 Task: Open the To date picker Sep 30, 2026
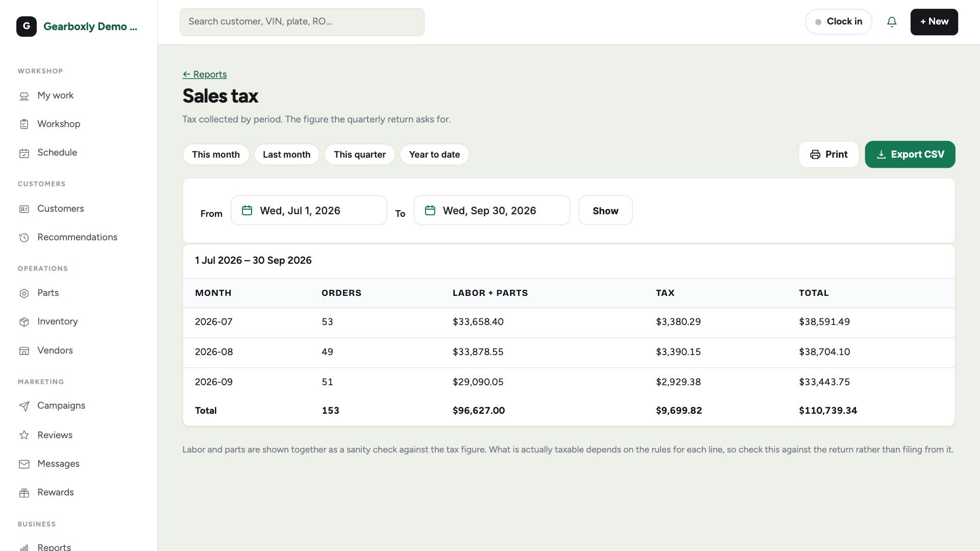492,210
